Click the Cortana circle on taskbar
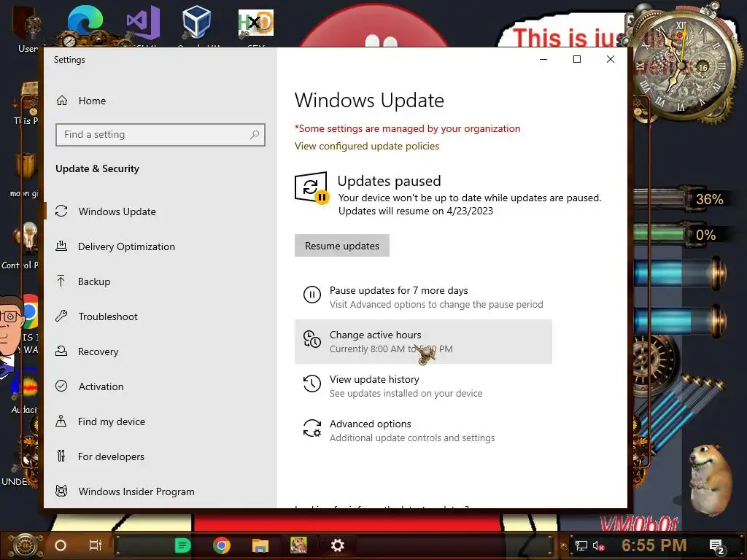Viewport: 747px width, 560px height. coord(61,545)
